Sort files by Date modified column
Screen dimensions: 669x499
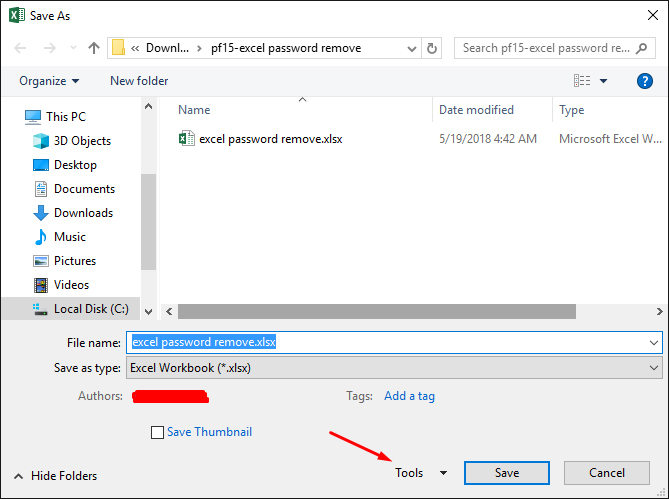tap(476, 110)
